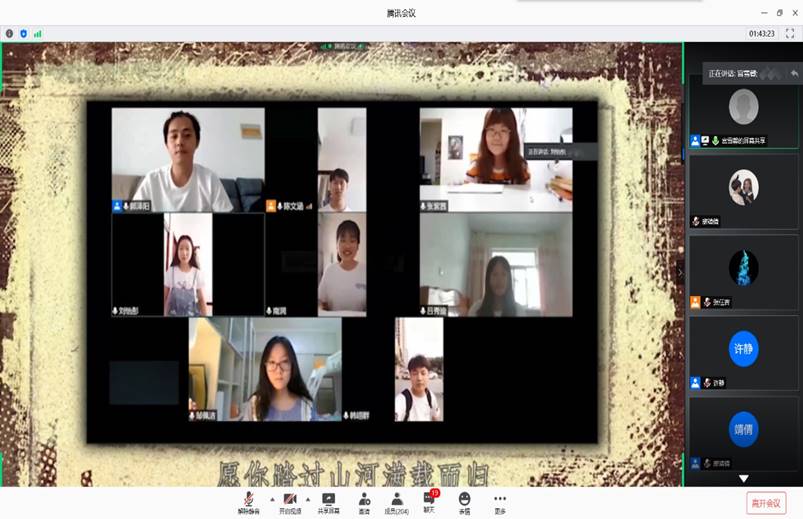Open the microphone options arrow
803x519 pixels.
271,498
